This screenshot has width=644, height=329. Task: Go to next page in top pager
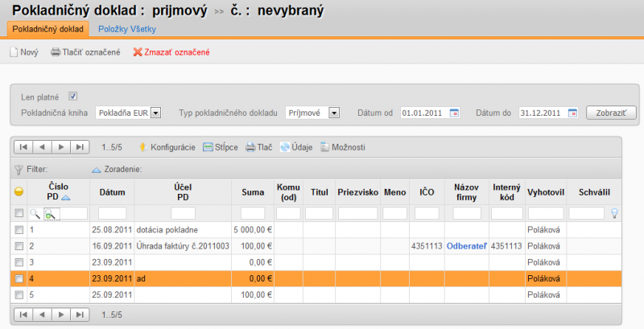[61, 147]
